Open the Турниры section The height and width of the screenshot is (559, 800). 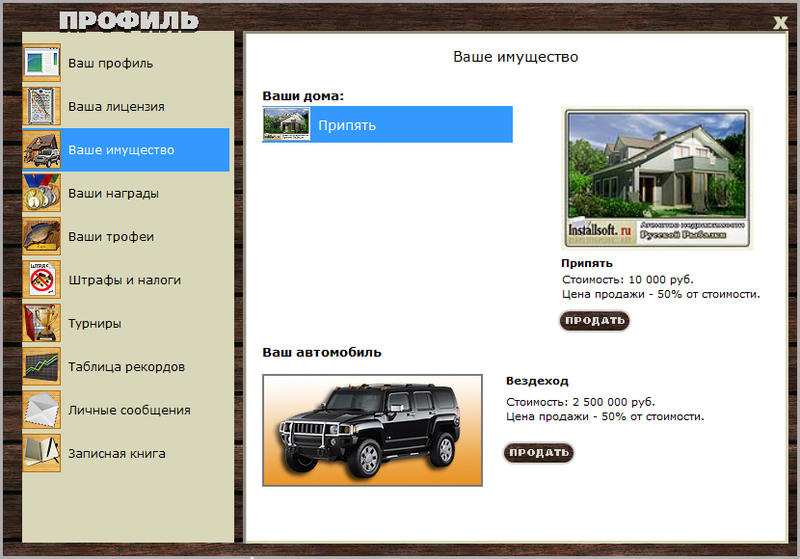(94, 323)
